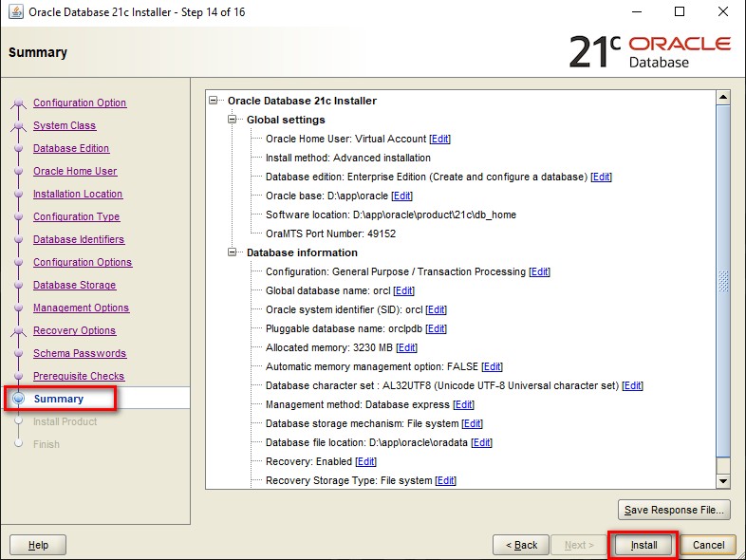Open the Configuration Options step
This screenshot has width=746, height=560.
pyautogui.click(x=83, y=263)
